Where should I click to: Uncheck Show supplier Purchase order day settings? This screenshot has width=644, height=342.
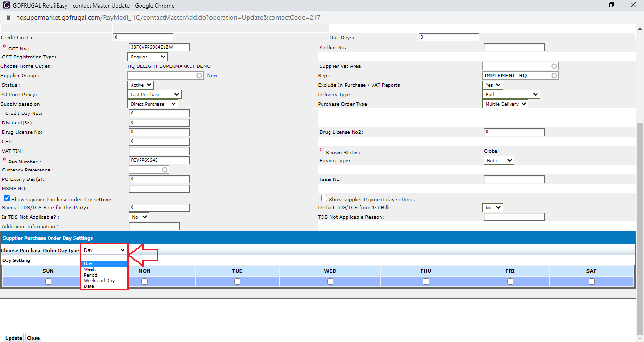(x=7, y=199)
